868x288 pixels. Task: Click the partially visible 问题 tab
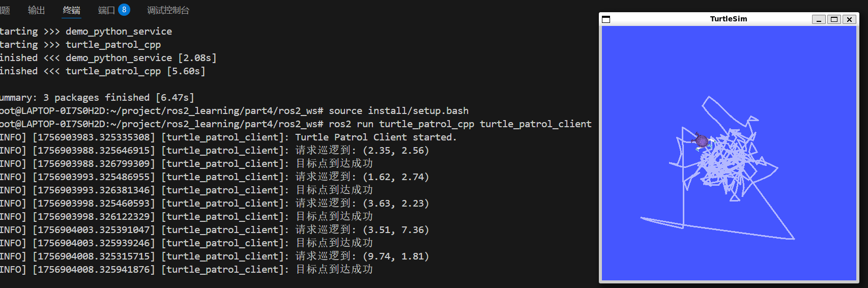point(5,10)
